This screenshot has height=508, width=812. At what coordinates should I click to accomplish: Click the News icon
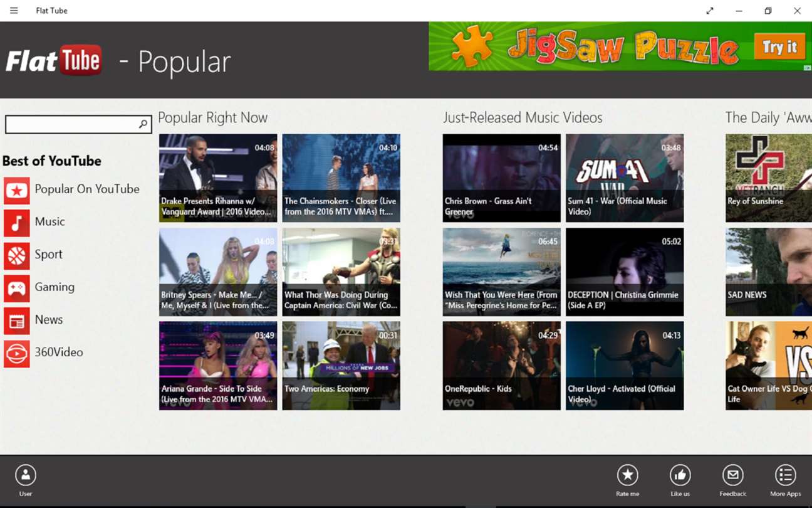click(16, 320)
